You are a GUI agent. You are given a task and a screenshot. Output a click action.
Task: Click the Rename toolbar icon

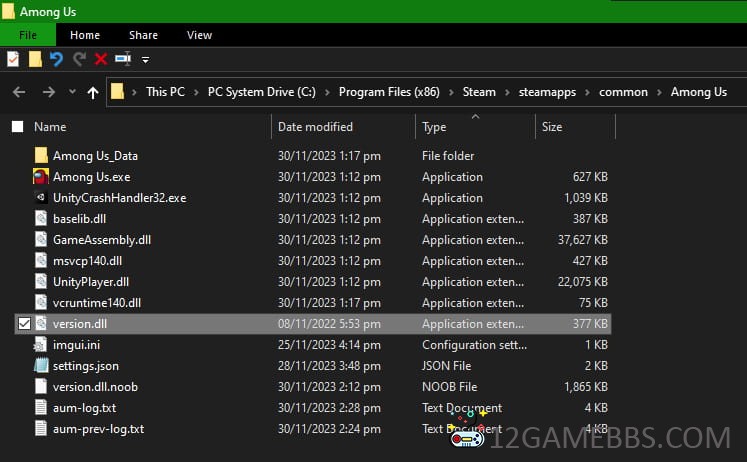pyautogui.click(x=123, y=59)
